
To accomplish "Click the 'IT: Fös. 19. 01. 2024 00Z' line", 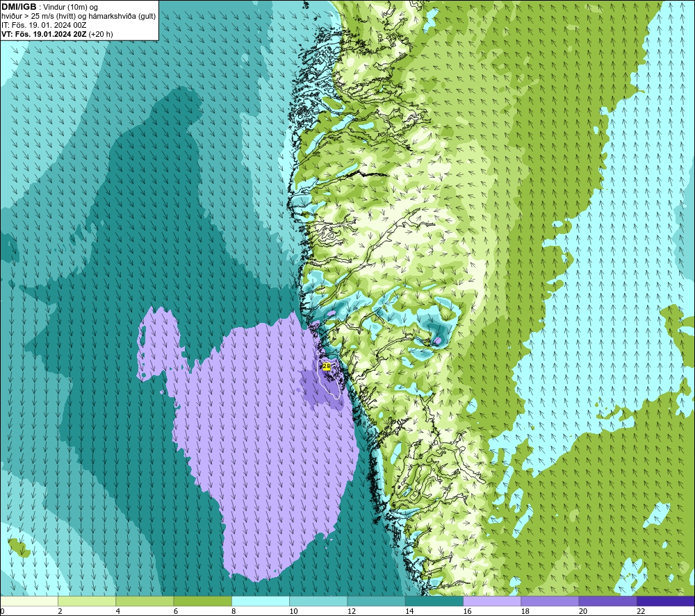I will [x=44, y=25].
